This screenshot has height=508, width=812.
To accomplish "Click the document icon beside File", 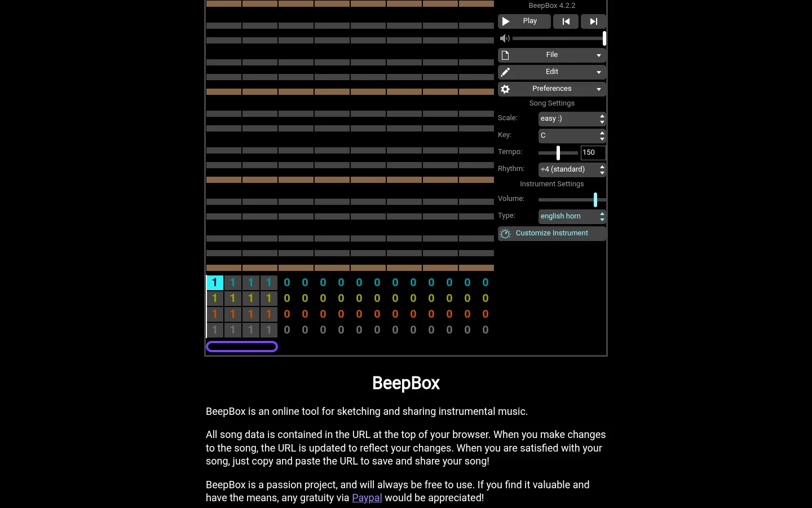I will pos(505,55).
